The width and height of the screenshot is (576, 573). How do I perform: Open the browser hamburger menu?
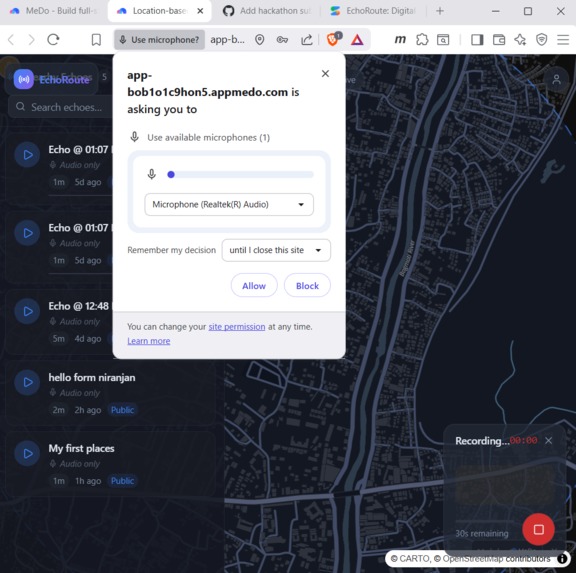tap(563, 40)
